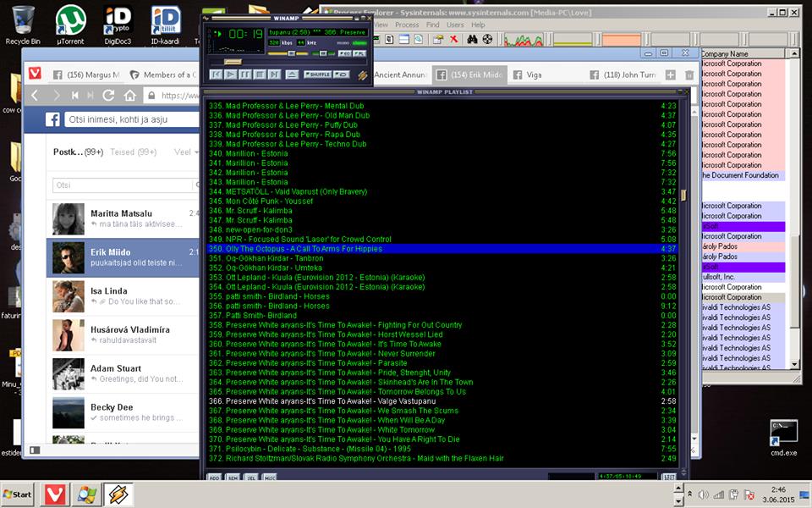Viewport: 812px width, 508px height.
Task: Click playlist MISC button
Action: pos(269,477)
